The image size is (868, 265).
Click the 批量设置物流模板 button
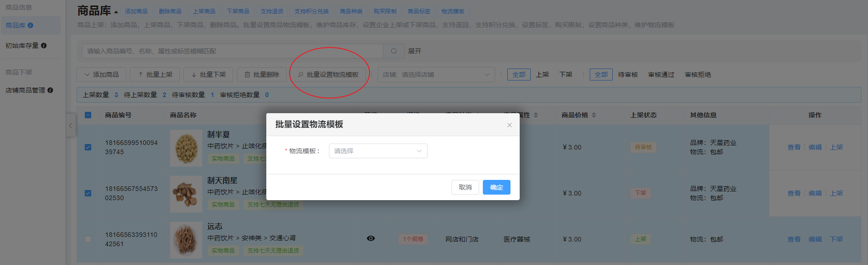328,75
